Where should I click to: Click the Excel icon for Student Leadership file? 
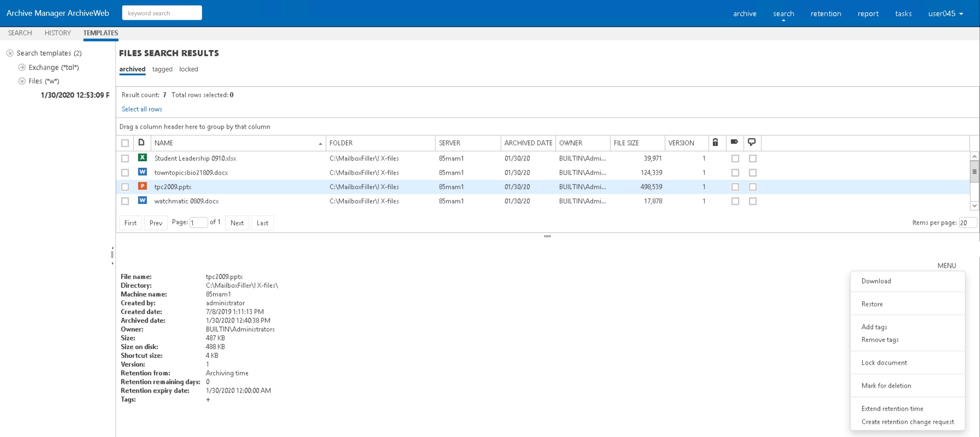[x=142, y=158]
